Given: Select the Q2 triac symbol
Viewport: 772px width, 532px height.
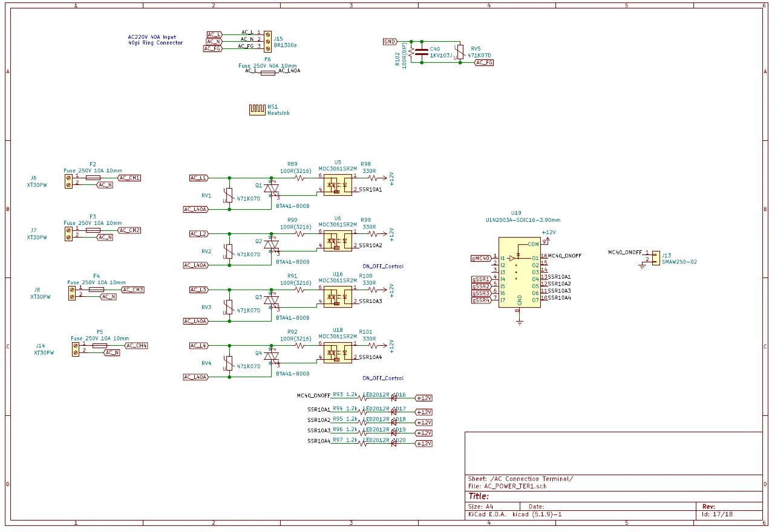Looking at the screenshot, I should point(272,244).
